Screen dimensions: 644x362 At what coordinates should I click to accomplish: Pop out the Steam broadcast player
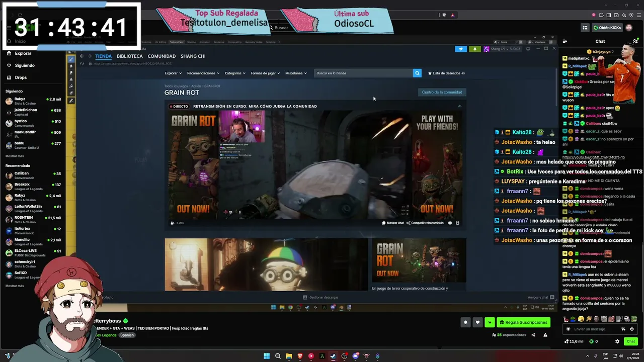pyautogui.click(x=457, y=223)
